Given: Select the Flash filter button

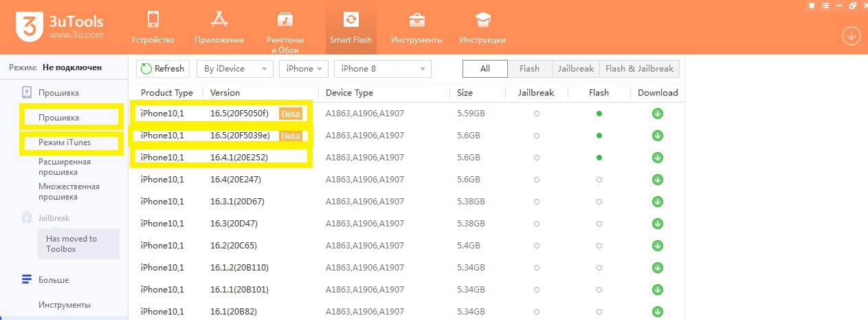Looking at the screenshot, I should point(529,68).
